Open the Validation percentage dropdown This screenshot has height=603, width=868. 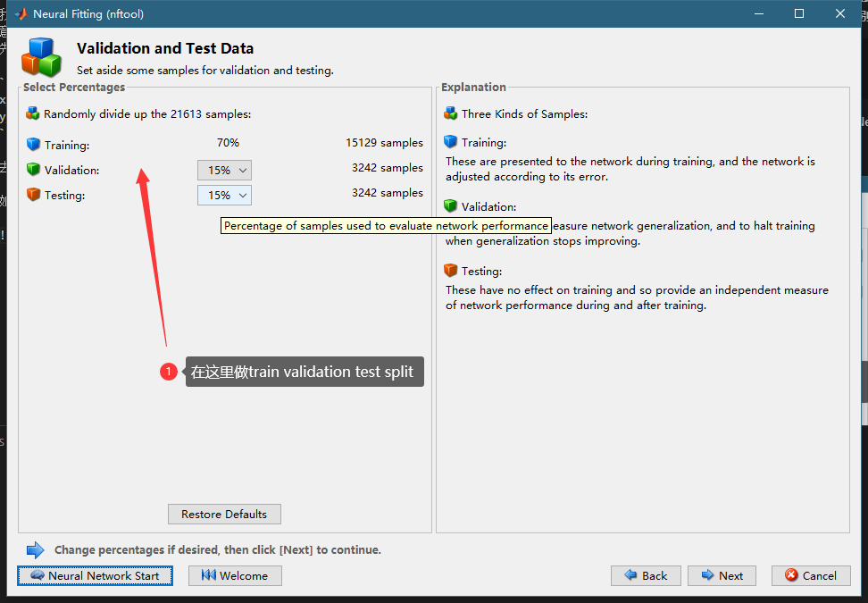pos(224,170)
